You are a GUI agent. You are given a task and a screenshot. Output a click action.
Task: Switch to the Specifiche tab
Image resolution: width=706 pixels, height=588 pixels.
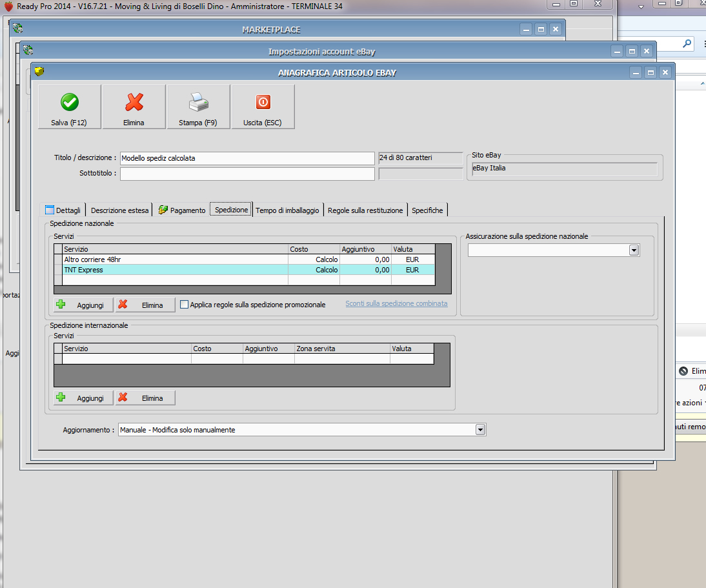pos(427,210)
